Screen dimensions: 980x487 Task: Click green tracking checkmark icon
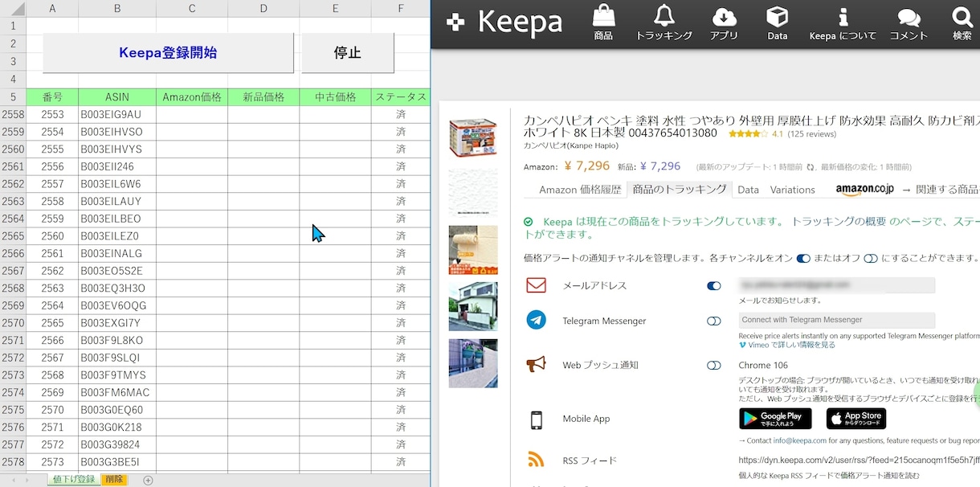tap(528, 222)
